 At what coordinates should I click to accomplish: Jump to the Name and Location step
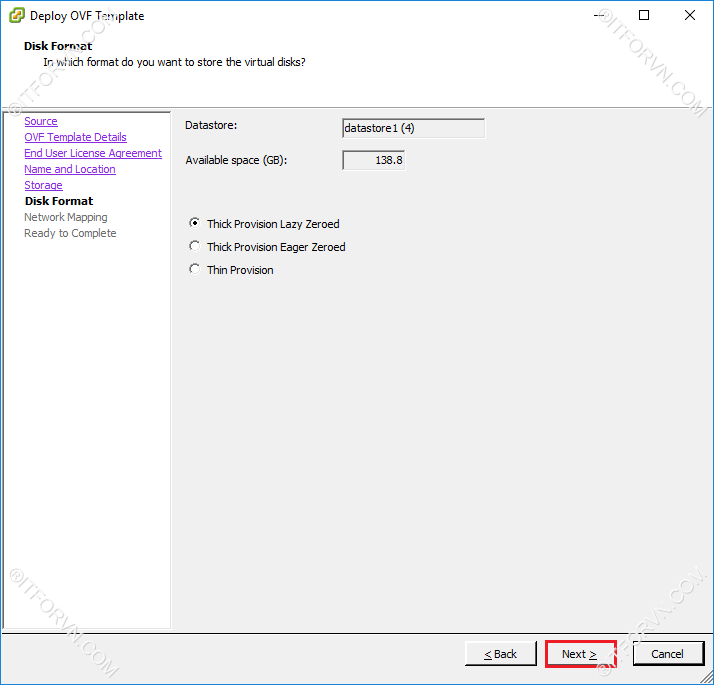click(x=70, y=169)
